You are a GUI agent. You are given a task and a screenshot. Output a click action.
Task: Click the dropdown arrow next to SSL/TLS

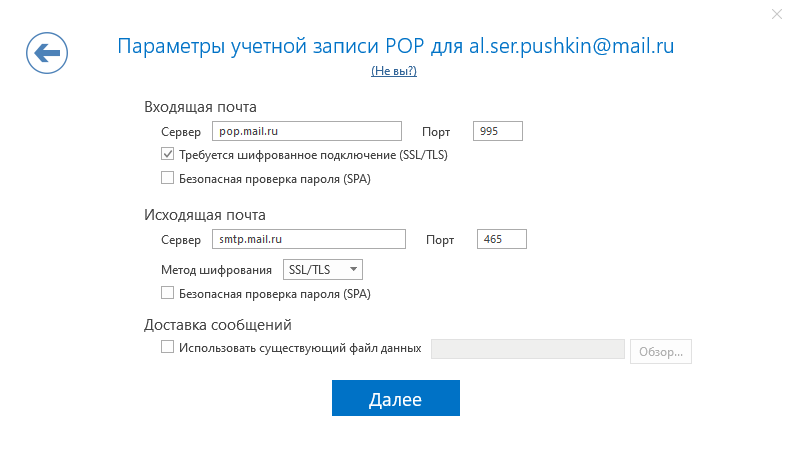[x=353, y=269]
